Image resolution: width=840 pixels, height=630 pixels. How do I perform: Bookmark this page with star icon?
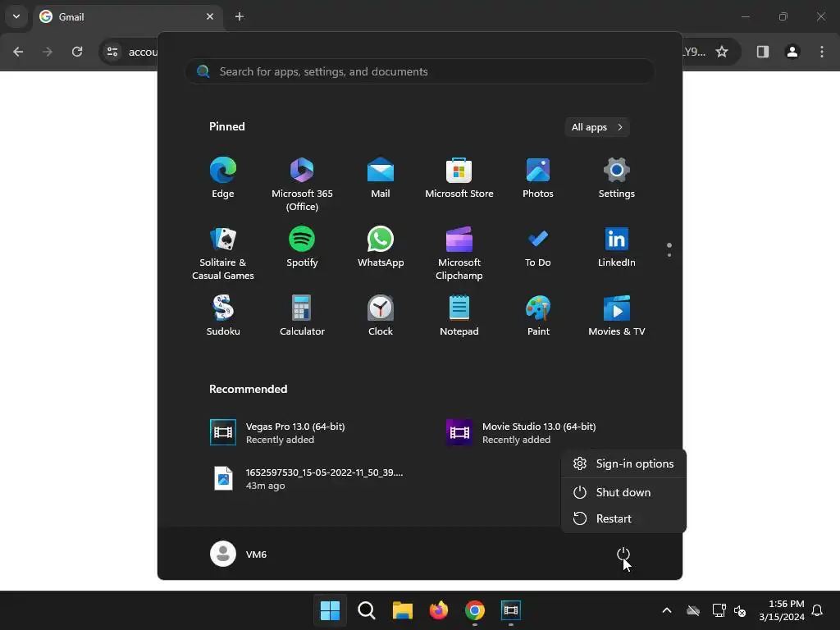pyautogui.click(x=722, y=52)
